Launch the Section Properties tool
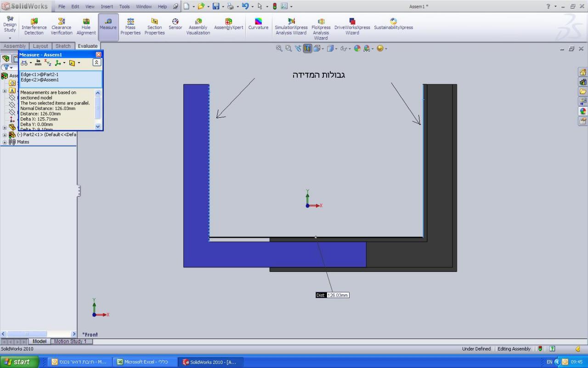Image resolution: width=588 pixels, height=368 pixels. (154, 27)
